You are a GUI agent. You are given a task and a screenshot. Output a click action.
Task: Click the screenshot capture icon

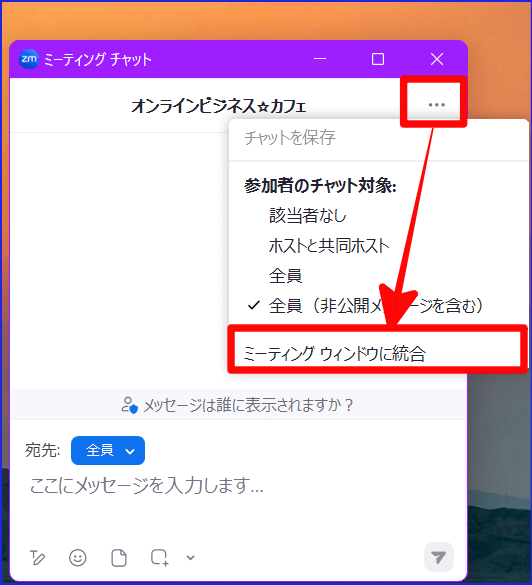(x=160, y=558)
